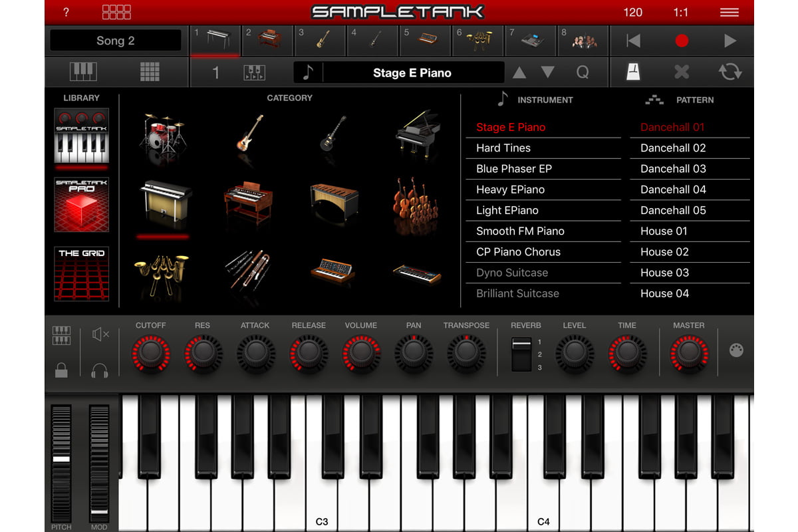This screenshot has height=532, width=798.
Task: Select Blue Phaser EP instrument
Action: point(543,169)
